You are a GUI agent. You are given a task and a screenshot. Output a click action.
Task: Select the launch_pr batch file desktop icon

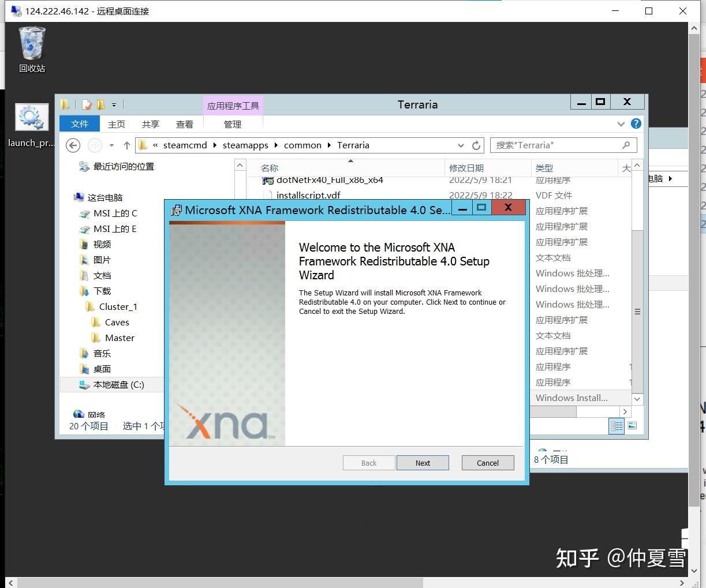tap(31, 125)
